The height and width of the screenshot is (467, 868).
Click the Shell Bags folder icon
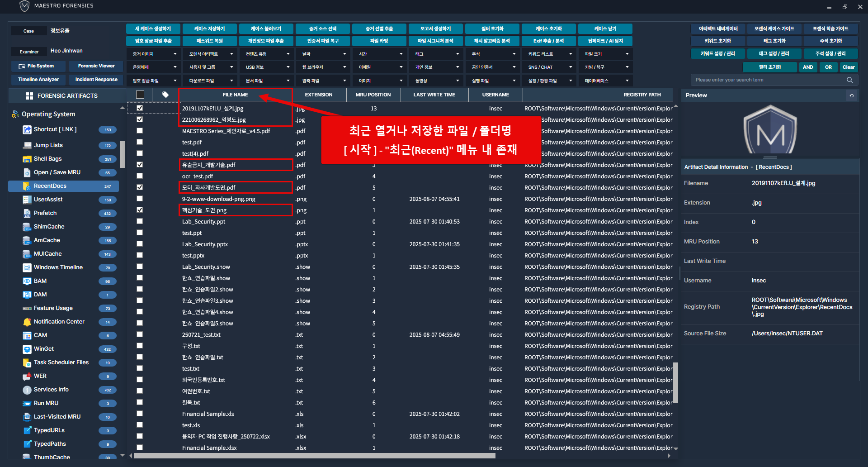27,159
